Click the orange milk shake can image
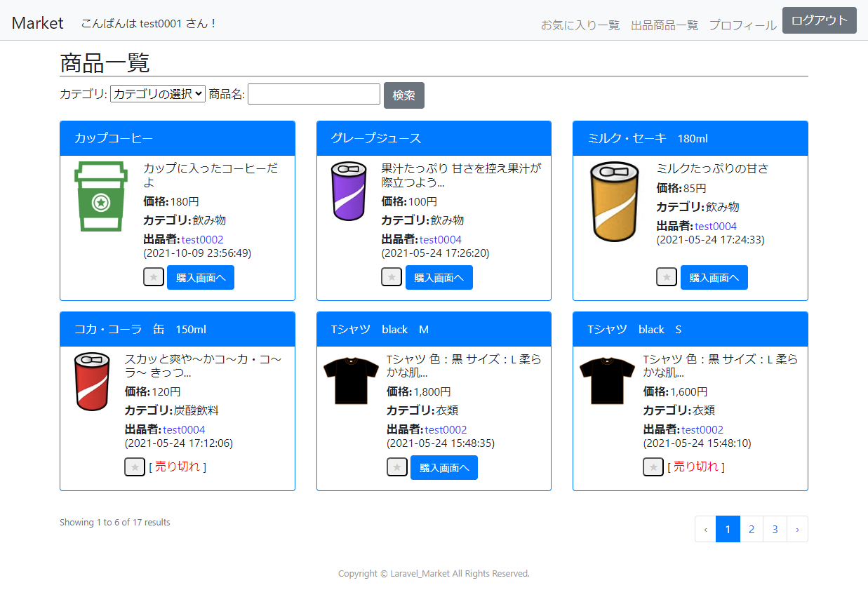The width and height of the screenshot is (868, 597). pos(614,201)
